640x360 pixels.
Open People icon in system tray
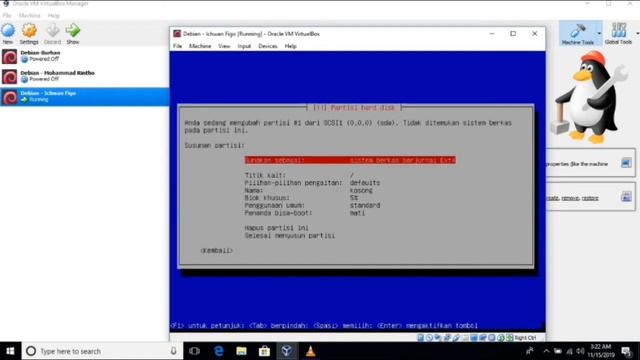point(530,351)
